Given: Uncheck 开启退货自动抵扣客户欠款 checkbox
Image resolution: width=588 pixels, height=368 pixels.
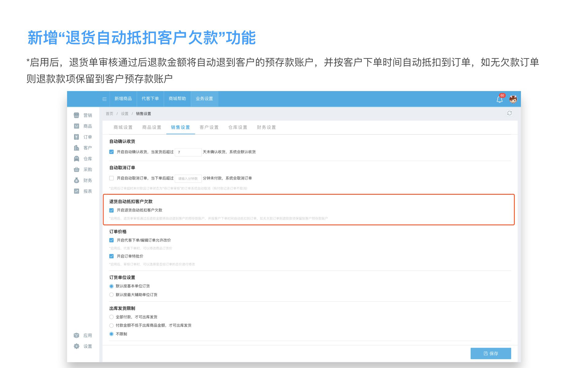Looking at the screenshot, I should point(111,210).
